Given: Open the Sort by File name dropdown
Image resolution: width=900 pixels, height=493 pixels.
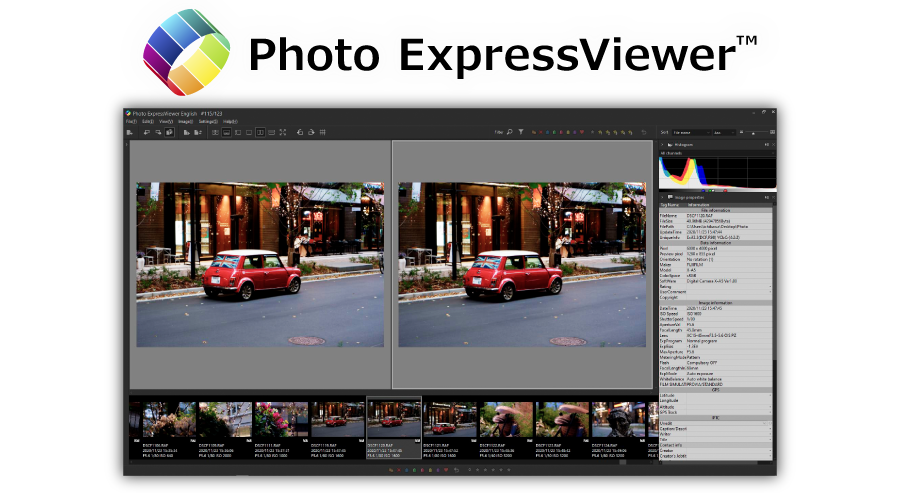Looking at the screenshot, I should pyautogui.click(x=691, y=133).
